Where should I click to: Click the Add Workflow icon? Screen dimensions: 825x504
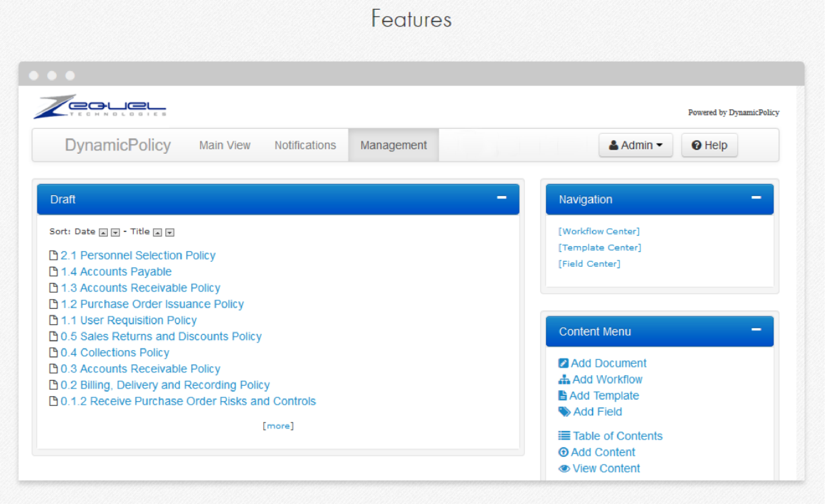click(x=563, y=380)
